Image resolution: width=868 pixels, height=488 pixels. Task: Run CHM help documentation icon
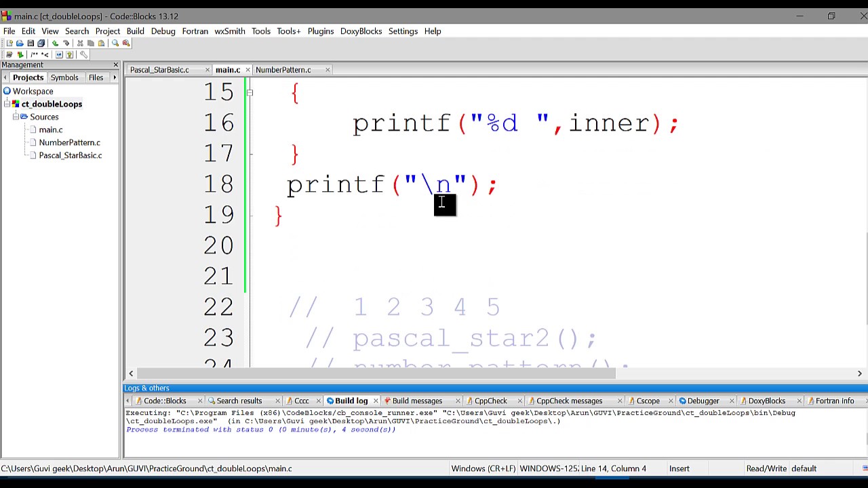(69, 54)
